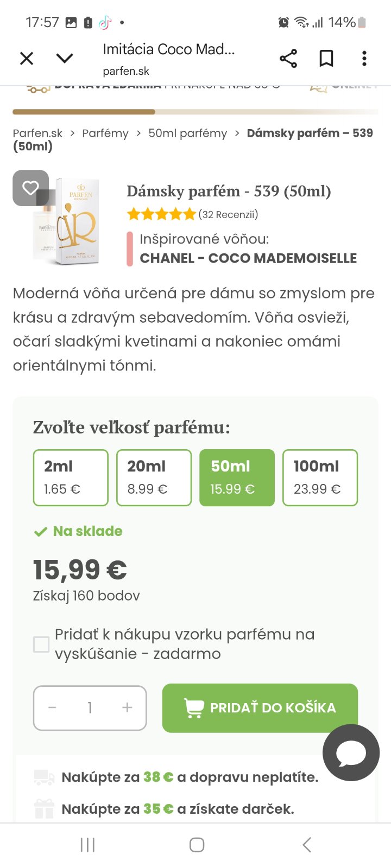Screen dimensions: 391x868
Task: Decrease quantity with the minus button
Action: point(53,707)
